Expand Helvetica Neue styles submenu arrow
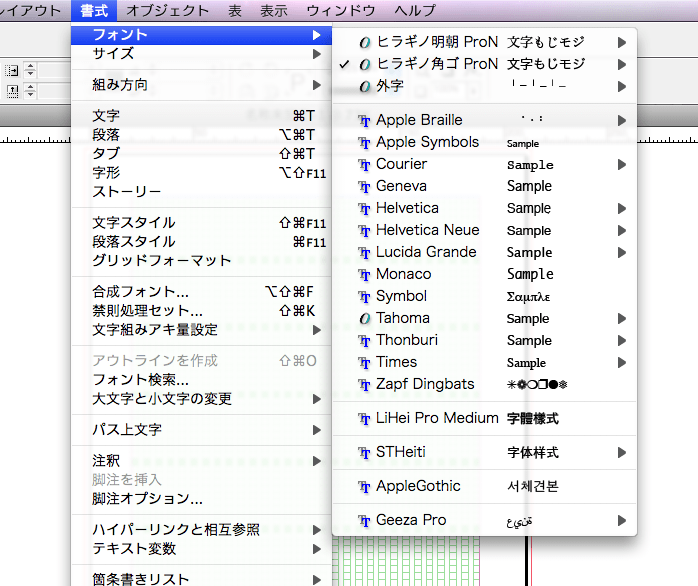 622,231
